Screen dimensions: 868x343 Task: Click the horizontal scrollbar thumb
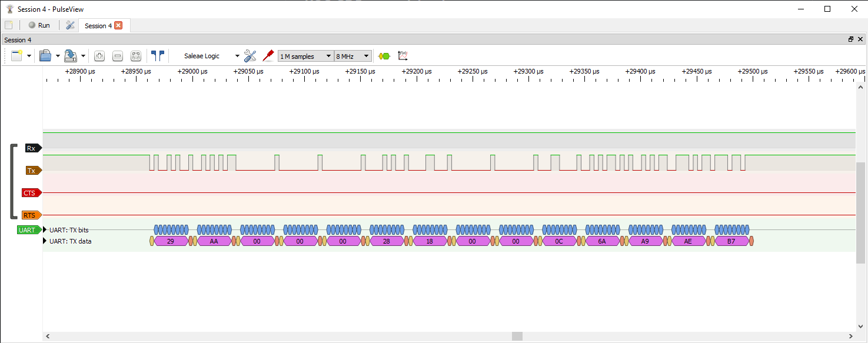pos(517,336)
